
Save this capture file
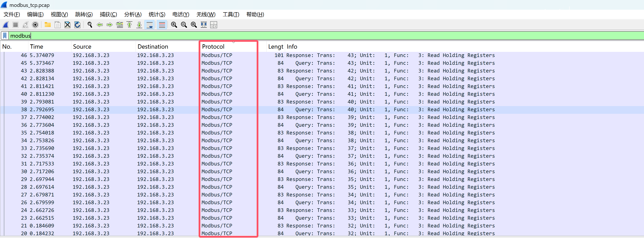pyautogui.click(x=58, y=25)
